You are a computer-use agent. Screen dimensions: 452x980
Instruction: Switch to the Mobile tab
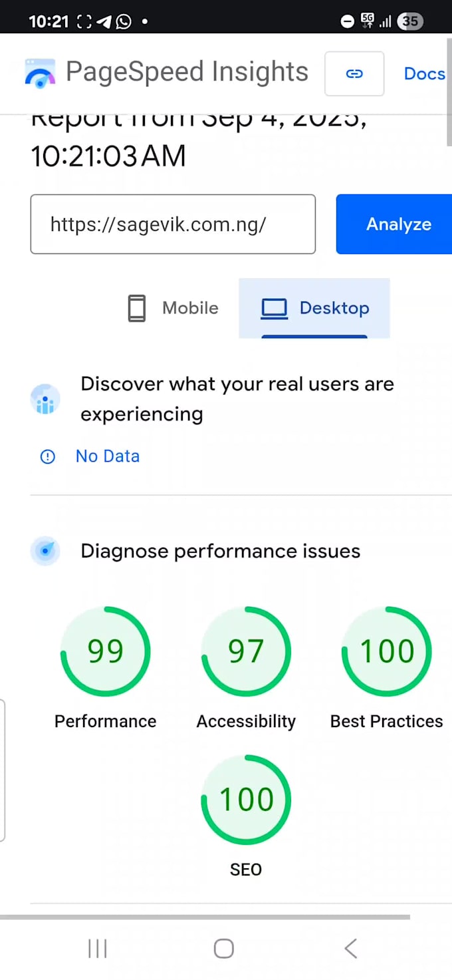point(173,308)
